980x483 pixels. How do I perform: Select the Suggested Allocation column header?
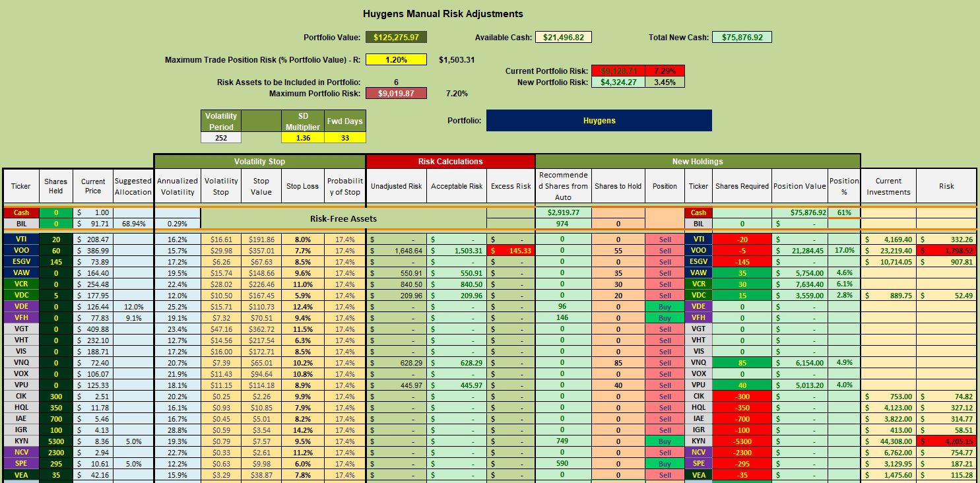point(133,186)
